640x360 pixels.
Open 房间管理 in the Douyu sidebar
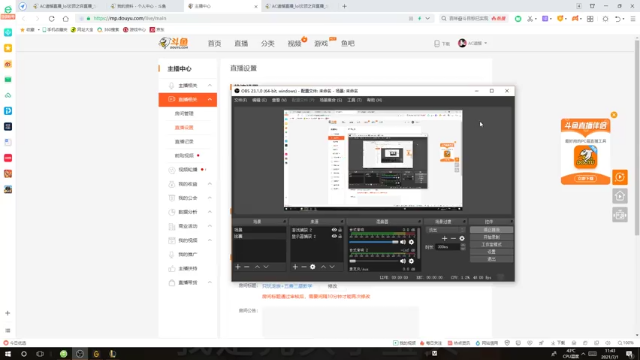click(x=184, y=113)
